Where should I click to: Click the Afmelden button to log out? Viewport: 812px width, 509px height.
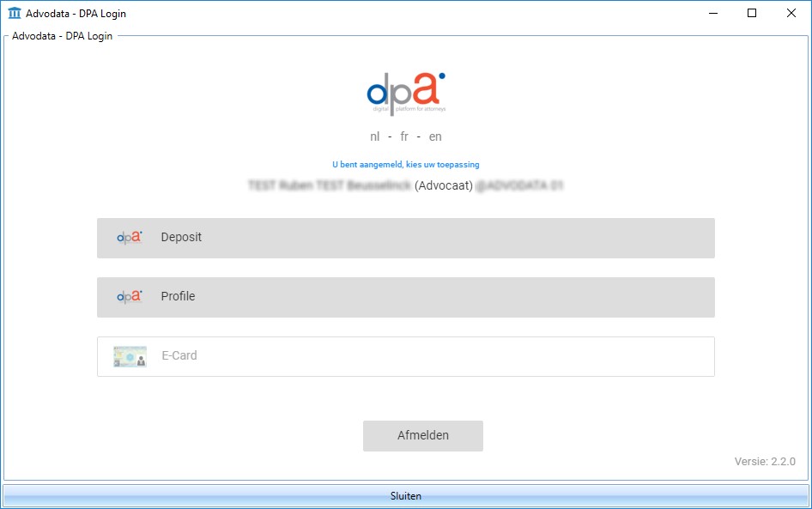422,435
